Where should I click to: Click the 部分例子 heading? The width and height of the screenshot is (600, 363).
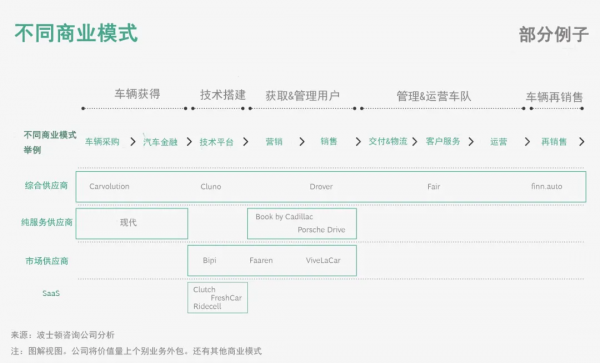pyautogui.click(x=553, y=35)
